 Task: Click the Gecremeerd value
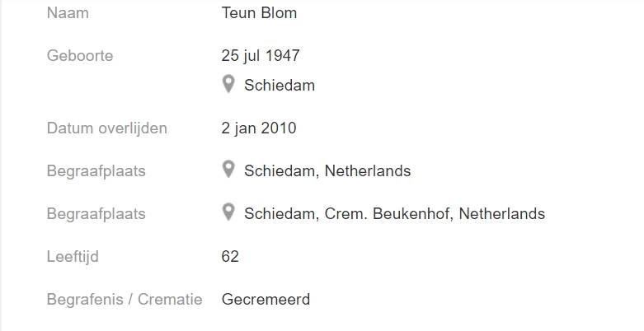[x=266, y=299]
